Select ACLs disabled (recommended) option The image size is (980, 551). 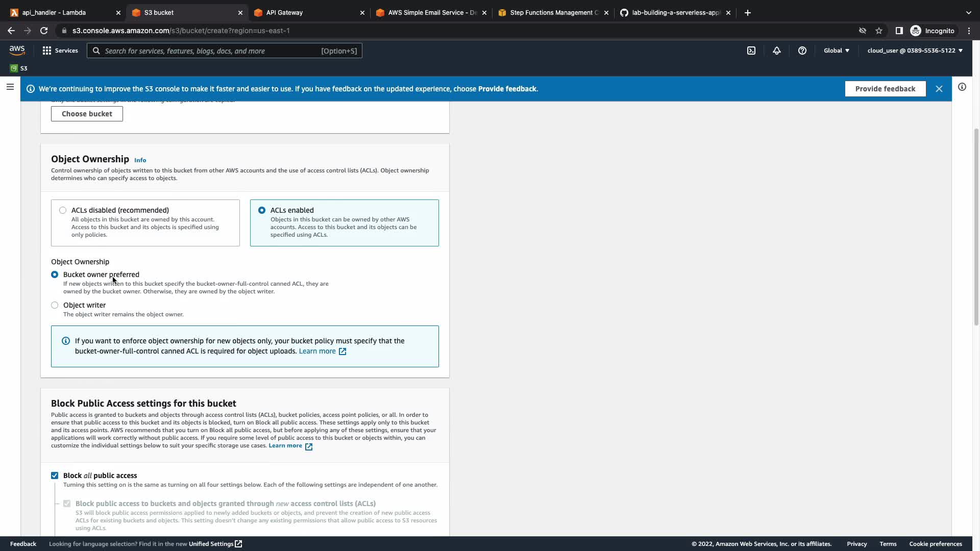pos(63,210)
